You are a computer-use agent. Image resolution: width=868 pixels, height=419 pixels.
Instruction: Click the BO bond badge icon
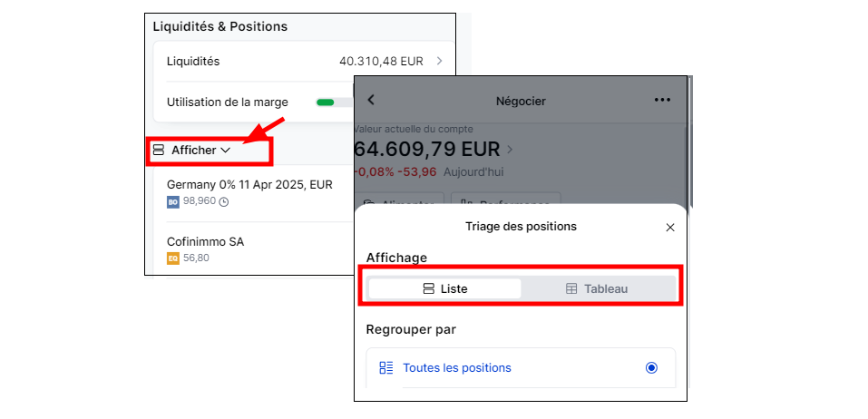[172, 202]
